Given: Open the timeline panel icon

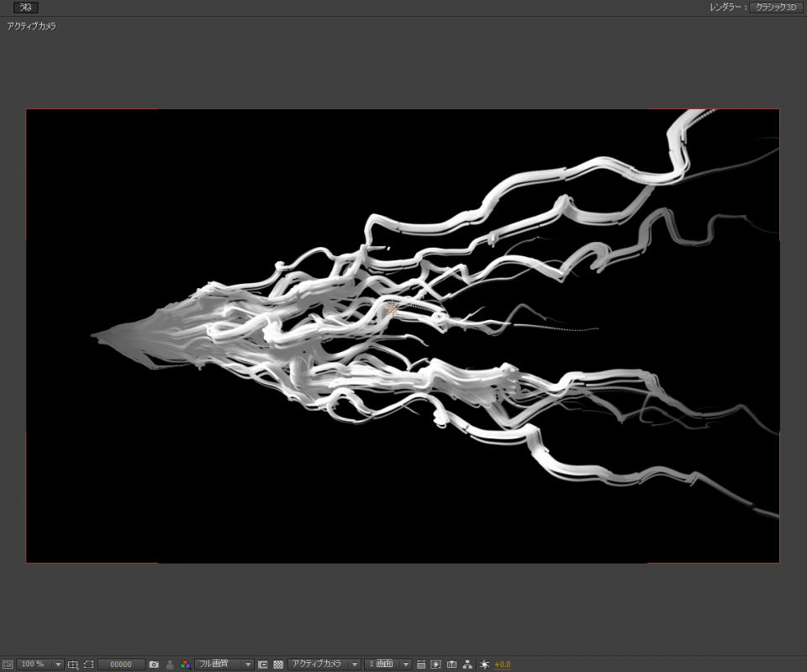Looking at the screenshot, I should pos(451,664).
